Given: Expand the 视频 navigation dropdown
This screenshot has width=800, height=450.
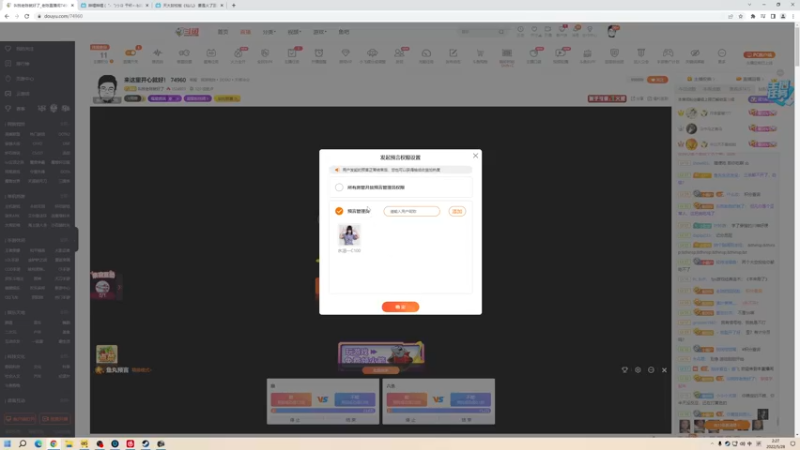Looking at the screenshot, I should click(x=294, y=32).
